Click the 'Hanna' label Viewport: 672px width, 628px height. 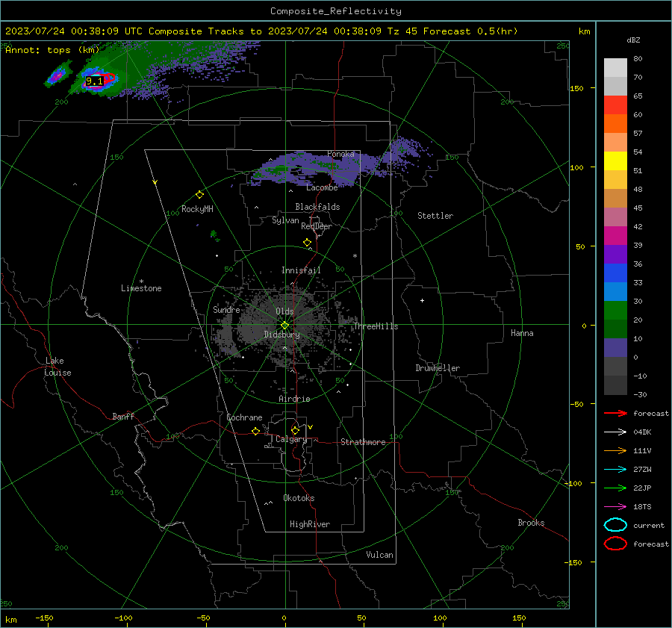point(522,333)
